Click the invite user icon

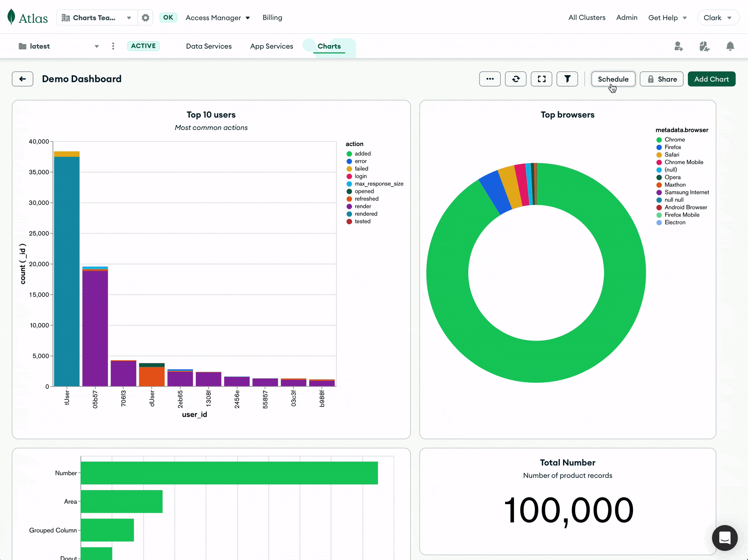[x=678, y=46]
